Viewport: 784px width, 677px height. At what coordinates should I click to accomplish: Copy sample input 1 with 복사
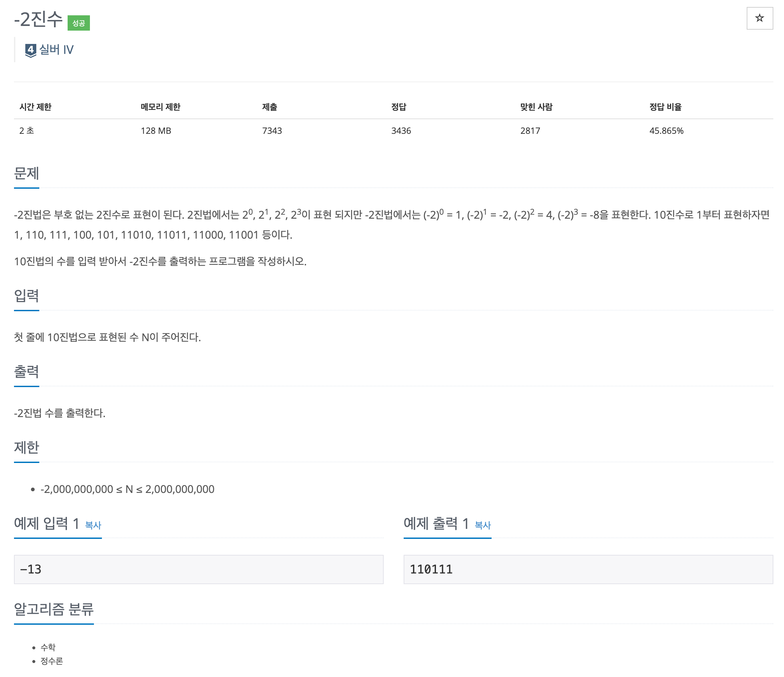(x=93, y=525)
